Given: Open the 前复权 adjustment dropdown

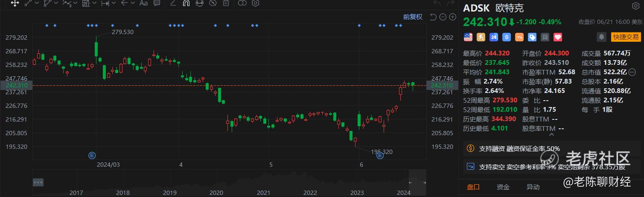Looking at the screenshot, I should (413, 17).
